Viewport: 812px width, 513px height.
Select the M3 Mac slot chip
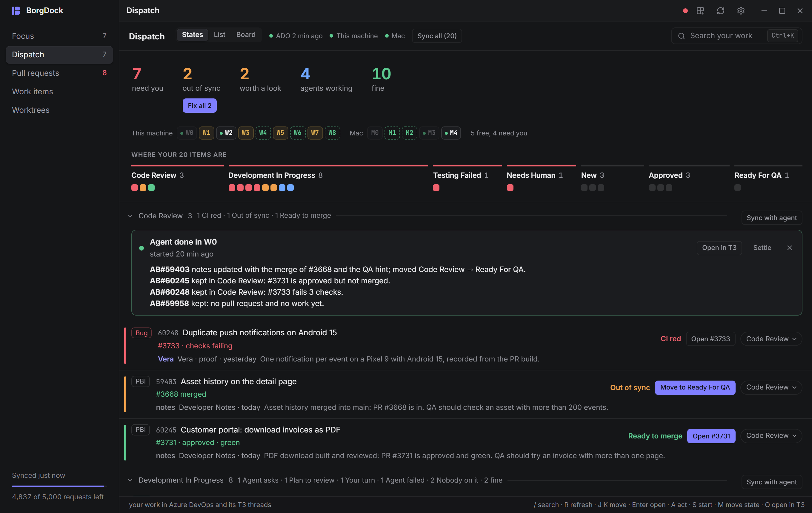point(429,133)
